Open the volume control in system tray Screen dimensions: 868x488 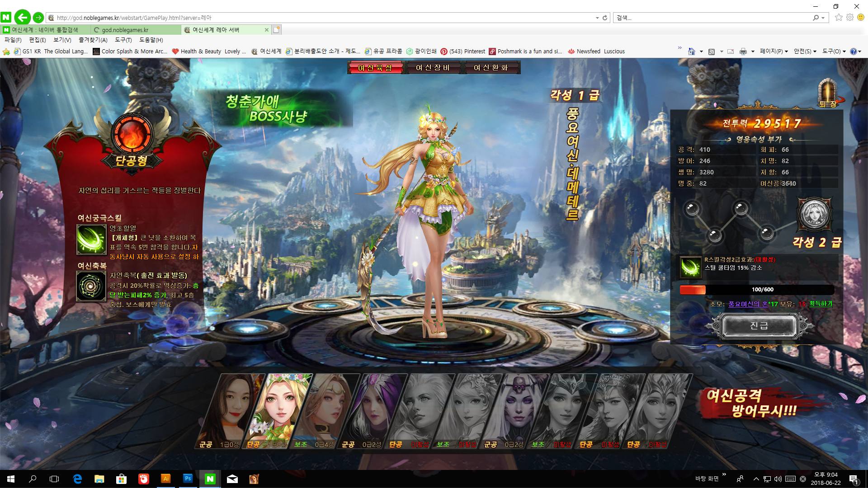point(778,479)
